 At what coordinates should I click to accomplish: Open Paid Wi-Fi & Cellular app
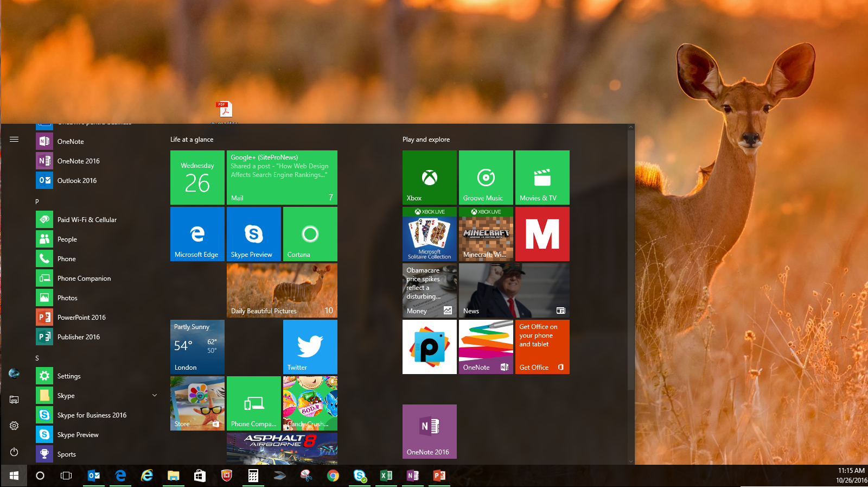coord(97,220)
